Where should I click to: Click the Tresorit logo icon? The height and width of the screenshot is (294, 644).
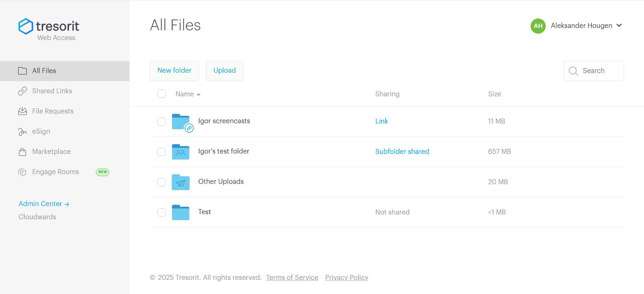(26, 26)
